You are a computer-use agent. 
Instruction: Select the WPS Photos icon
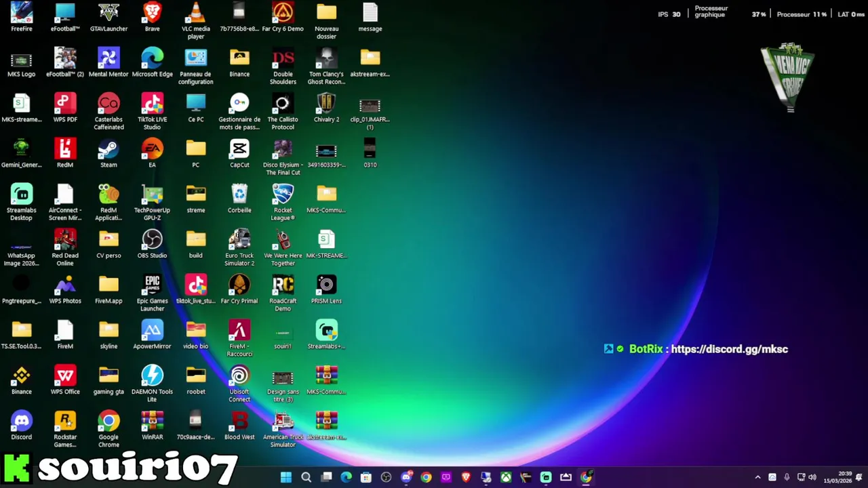click(65, 289)
